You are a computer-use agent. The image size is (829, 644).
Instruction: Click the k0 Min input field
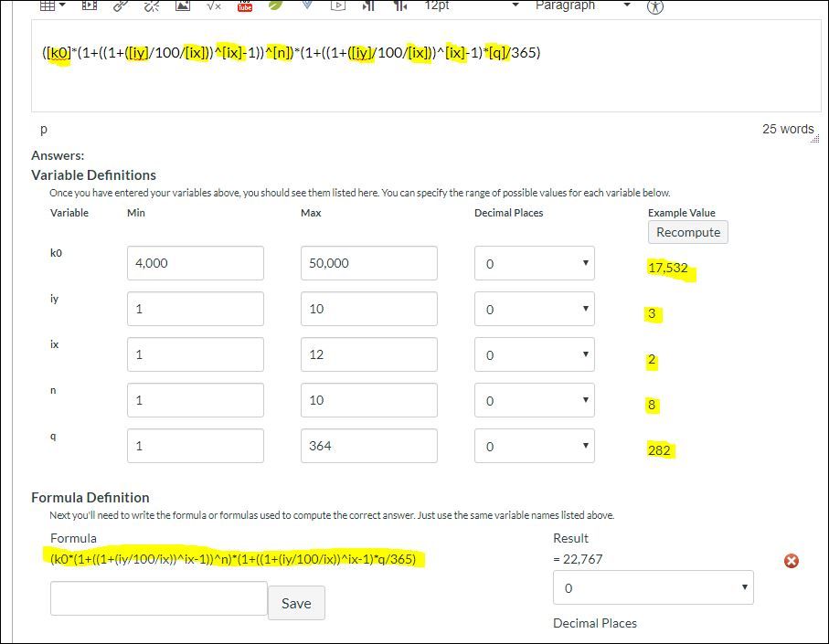195,263
